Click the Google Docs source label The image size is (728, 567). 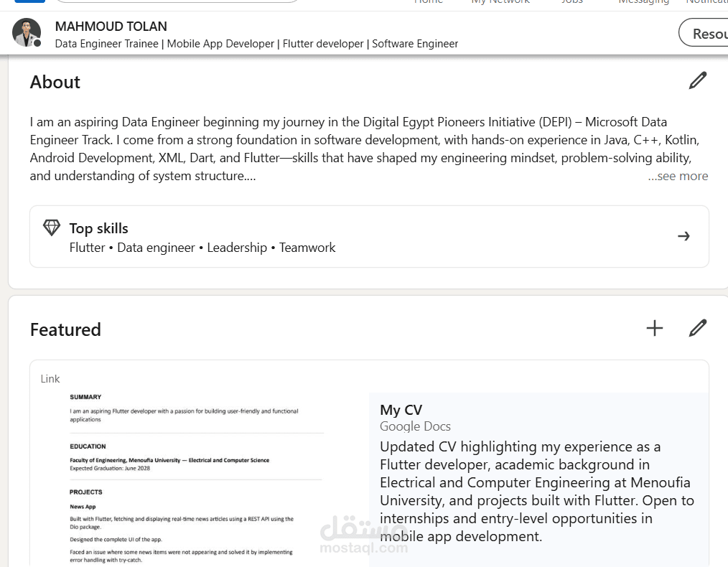pyautogui.click(x=415, y=426)
